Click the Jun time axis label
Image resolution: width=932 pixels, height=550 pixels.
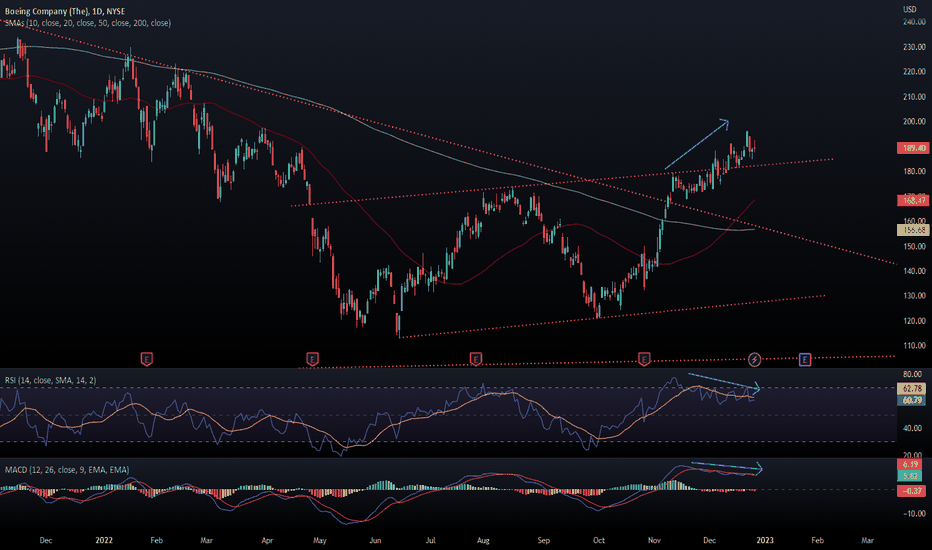coord(375,540)
